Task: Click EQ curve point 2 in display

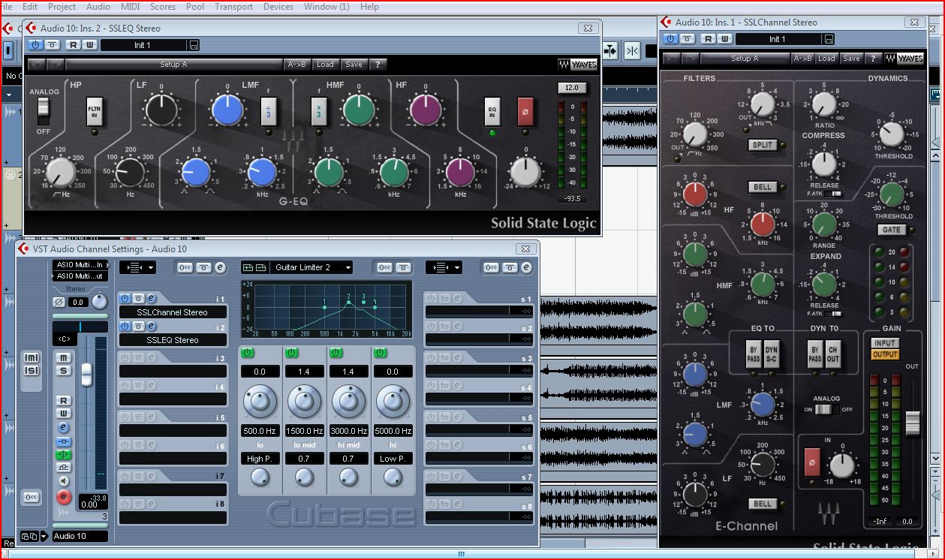Action: coord(348,301)
